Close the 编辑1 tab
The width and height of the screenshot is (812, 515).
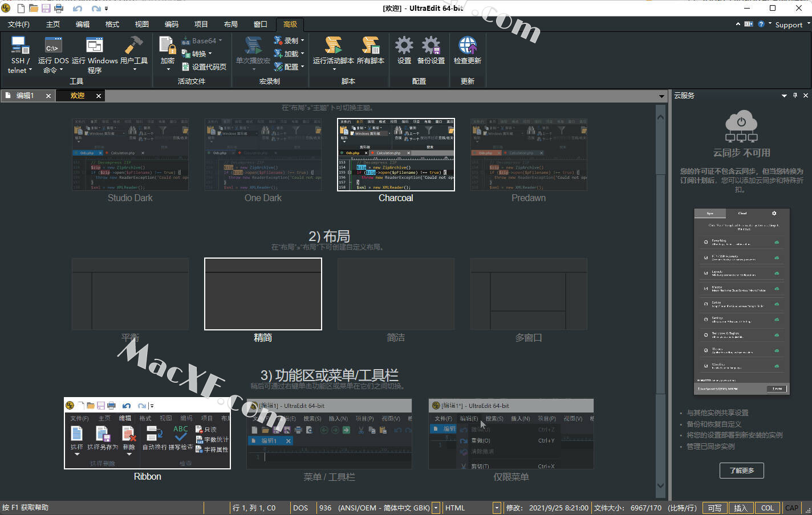48,96
